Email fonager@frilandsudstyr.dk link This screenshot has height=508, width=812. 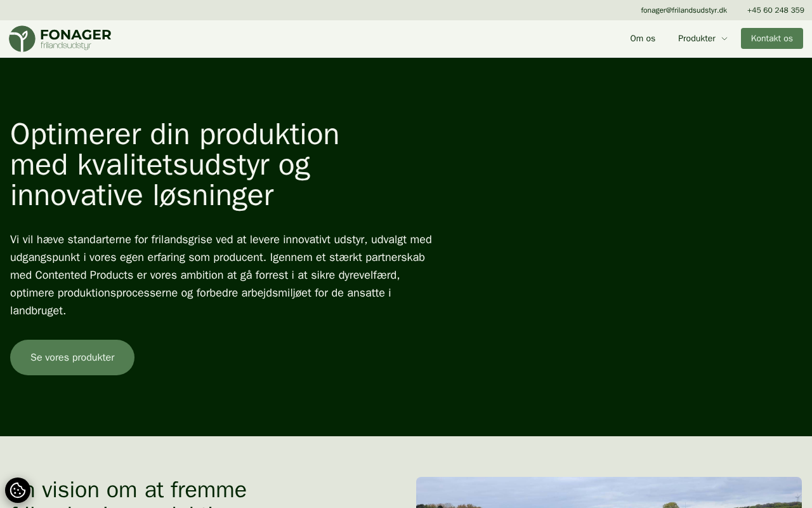pos(684,10)
